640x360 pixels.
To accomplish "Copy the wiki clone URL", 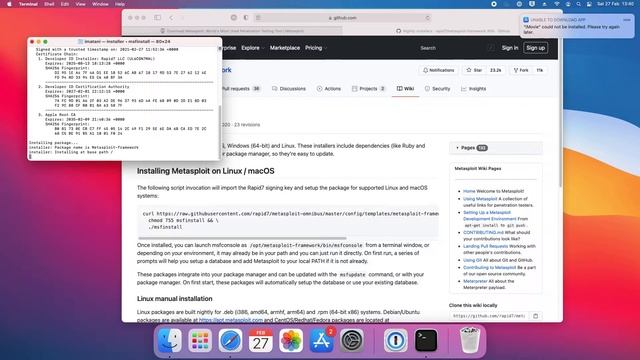I will (536, 316).
